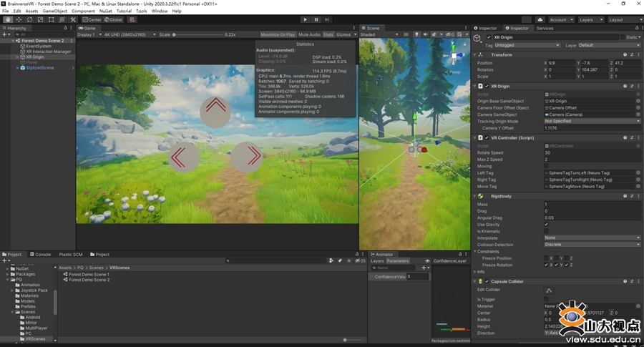Open Layer Default dropdown
Screen dimensions: 644x347
coord(610,45)
